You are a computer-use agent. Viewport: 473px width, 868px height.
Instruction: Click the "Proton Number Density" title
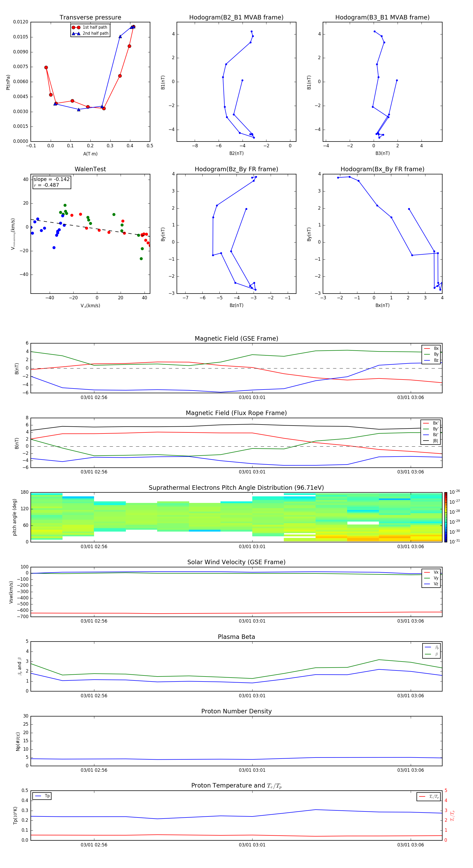coord(236,711)
